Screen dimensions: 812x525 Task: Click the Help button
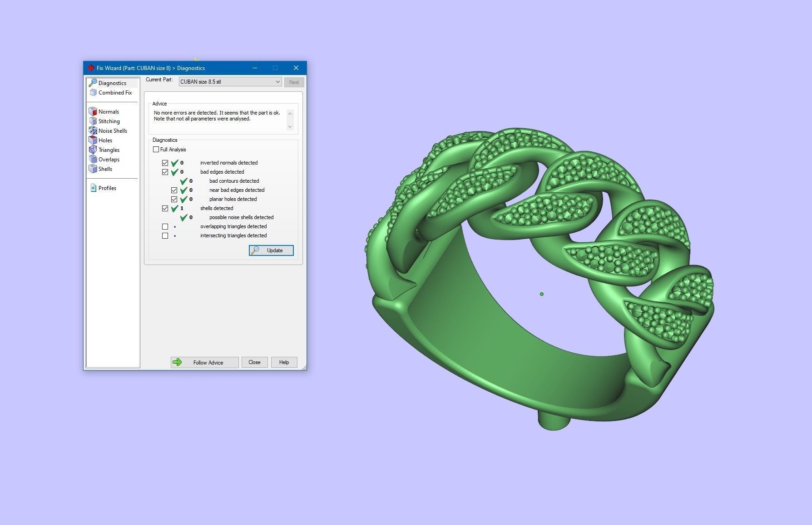[x=284, y=362]
